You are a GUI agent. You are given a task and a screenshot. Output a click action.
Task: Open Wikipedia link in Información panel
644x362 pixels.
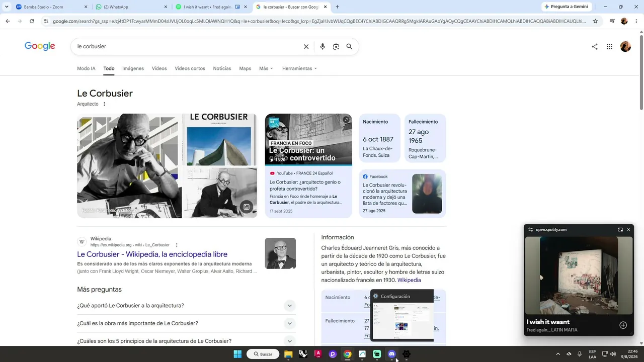tap(409, 280)
